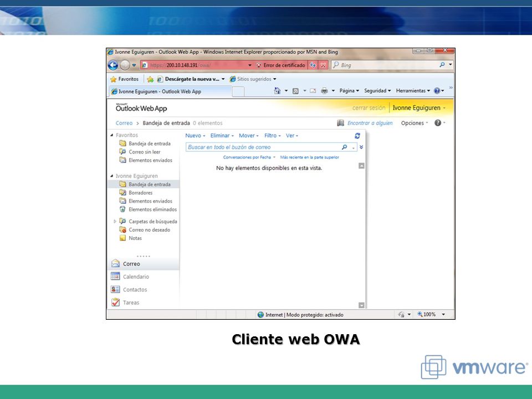This screenshot has width=532, height=399.
Task: Open the Herramientas menu
Action: click(413, 90)
